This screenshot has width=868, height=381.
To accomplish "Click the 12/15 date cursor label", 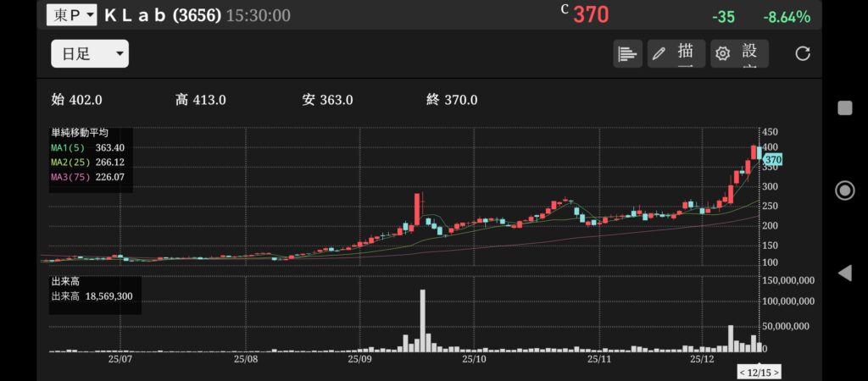I will coord(759,372).
